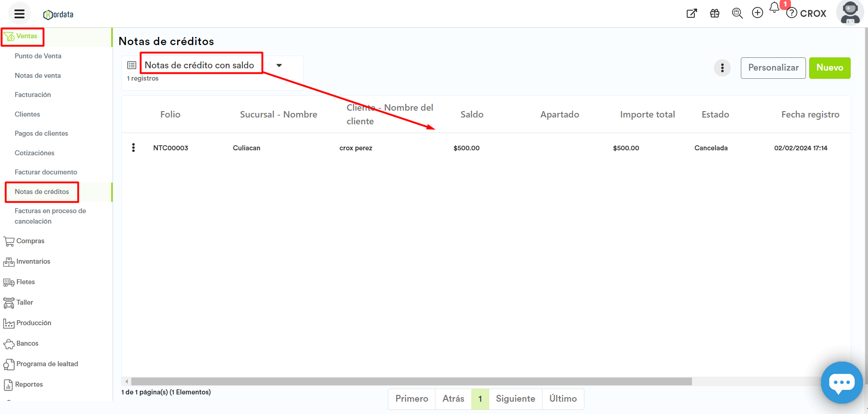Open Facturación in the sidebar
The image size is (868, 414).
point(32,95)
